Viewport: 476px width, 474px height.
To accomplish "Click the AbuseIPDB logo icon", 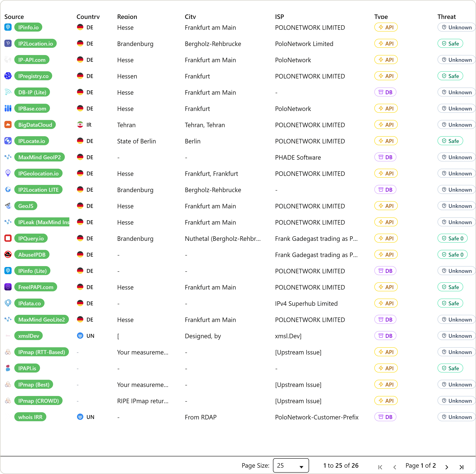I will [8, 254].
